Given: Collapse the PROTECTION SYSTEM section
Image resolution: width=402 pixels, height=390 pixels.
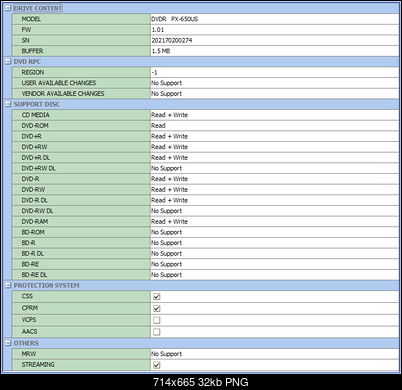Looking at the screenshot, I should [8, 286].
